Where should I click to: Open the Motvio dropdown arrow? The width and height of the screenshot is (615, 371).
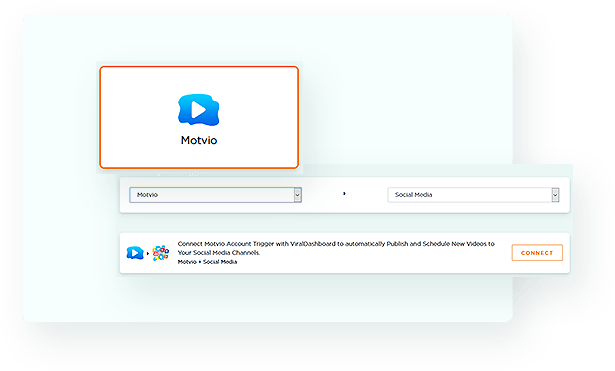pyautogui.click(x=297, y=195)
